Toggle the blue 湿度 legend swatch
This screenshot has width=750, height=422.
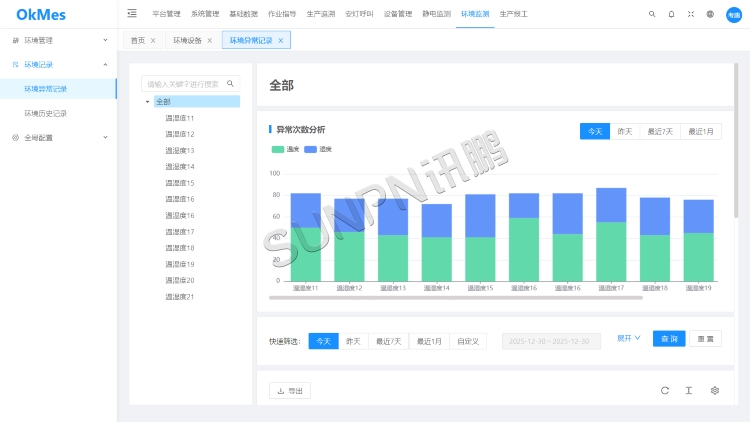click(310, 149)
